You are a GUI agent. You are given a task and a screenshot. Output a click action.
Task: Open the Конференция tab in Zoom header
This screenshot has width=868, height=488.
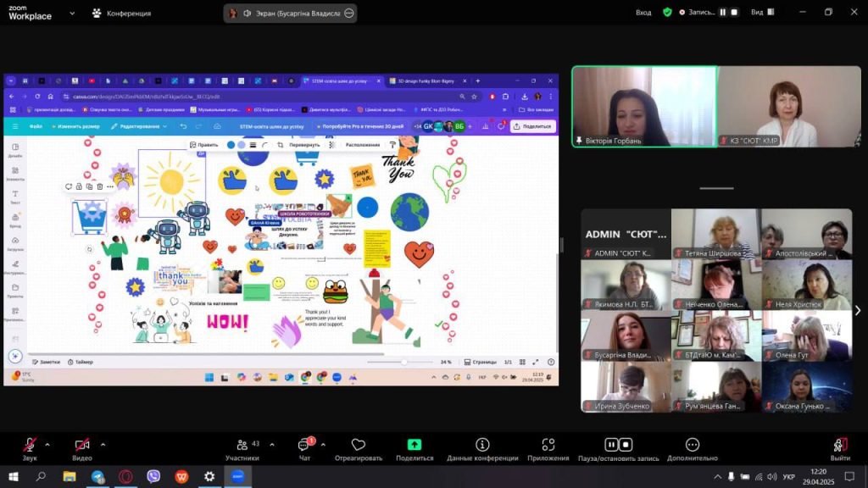[x=121, y=14]
